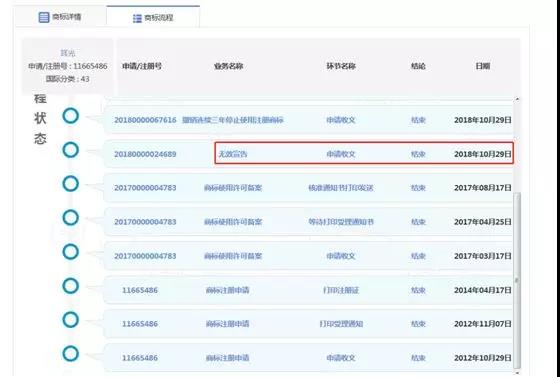Click 20170000004783 in the 2017年08月17日 row
The height and width of the screenshot is (377, 560).
coord(145,188)
